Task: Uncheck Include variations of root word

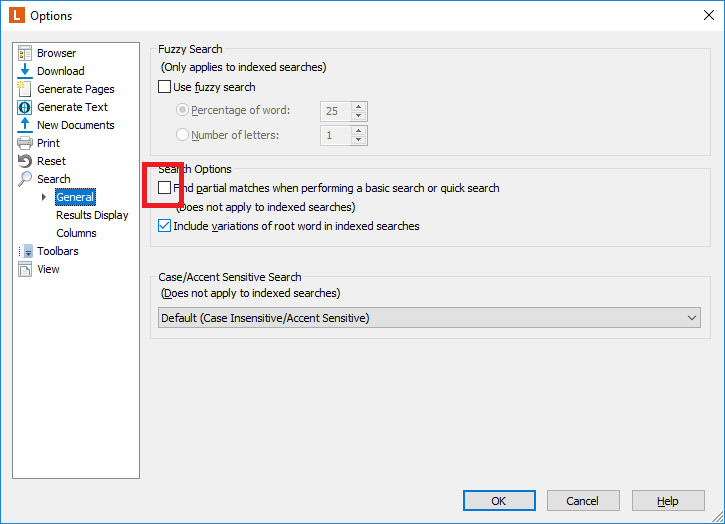Action: coord(165,226)
